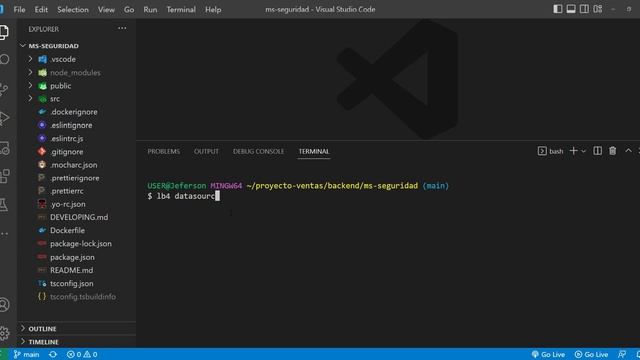Open the Terminal menu
This screenshot has width=640, height=360.
point(181,9)
